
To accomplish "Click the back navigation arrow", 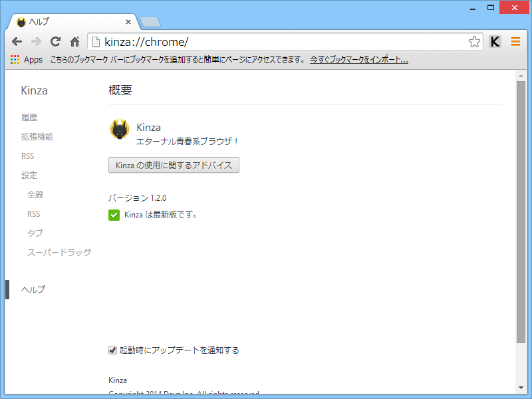I will (x=17, y=41).
